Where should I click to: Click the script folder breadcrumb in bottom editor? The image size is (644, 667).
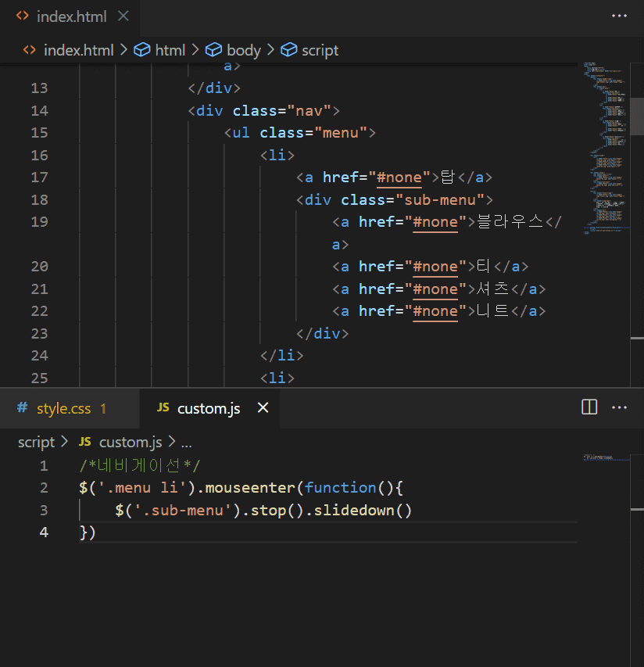pos(36,443)
